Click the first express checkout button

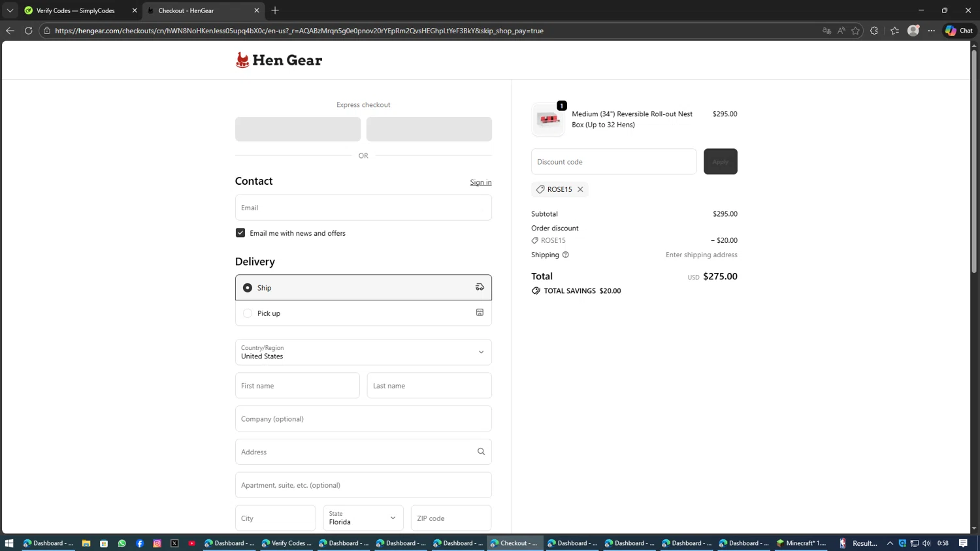[x=298, y=129]
